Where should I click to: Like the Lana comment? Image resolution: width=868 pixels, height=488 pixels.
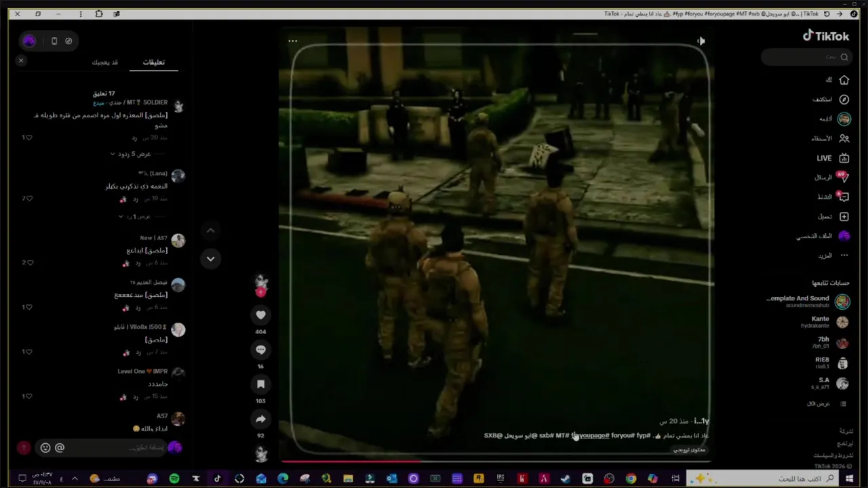tap(28, 199)
